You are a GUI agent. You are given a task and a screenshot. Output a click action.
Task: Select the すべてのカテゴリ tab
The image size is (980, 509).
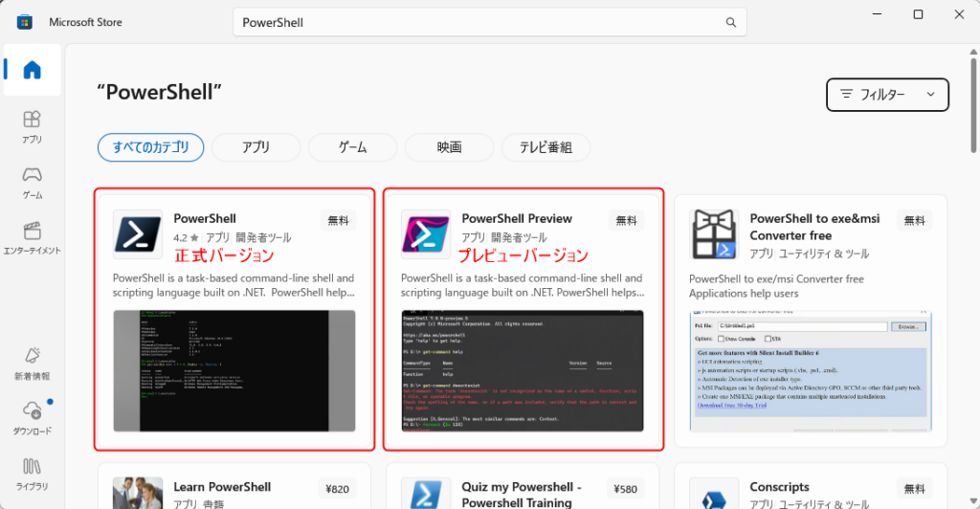pyautogui.click(x=150, y=147)
